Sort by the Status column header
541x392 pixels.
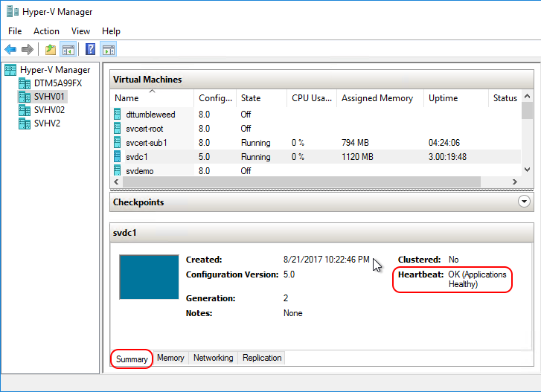pyautogui.click(x=505, y=98)
